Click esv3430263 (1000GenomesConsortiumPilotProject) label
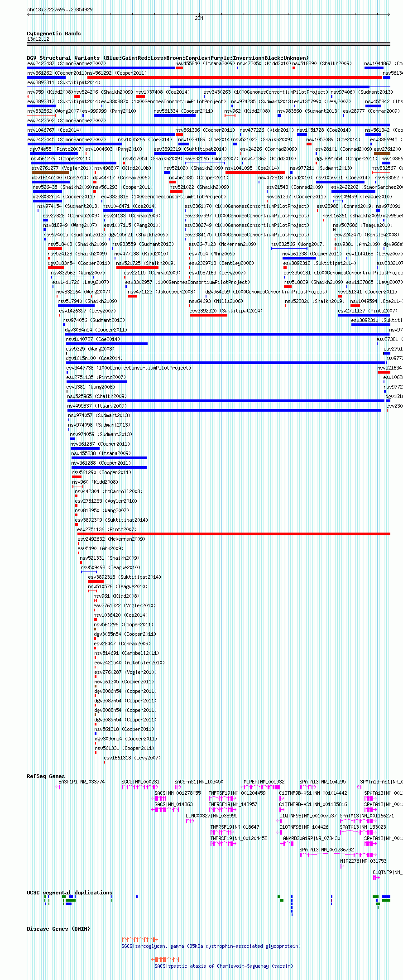The height and width of the screenshot is (980, 403). (x=265, y=92)
